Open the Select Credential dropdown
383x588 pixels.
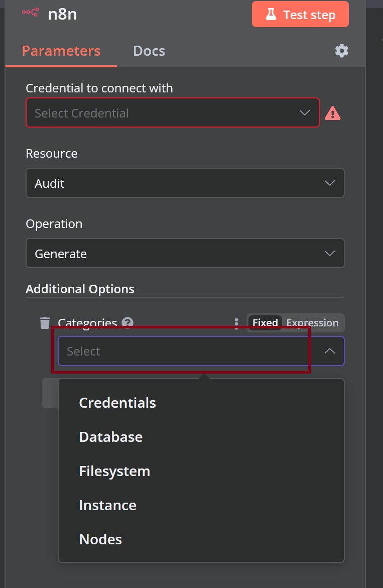(172, 112)
